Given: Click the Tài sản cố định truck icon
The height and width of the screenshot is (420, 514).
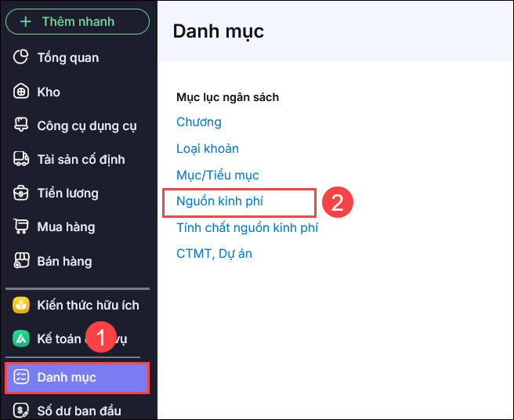Looking at the screenshot, I should pyautogui.click(x=21, y=159).
